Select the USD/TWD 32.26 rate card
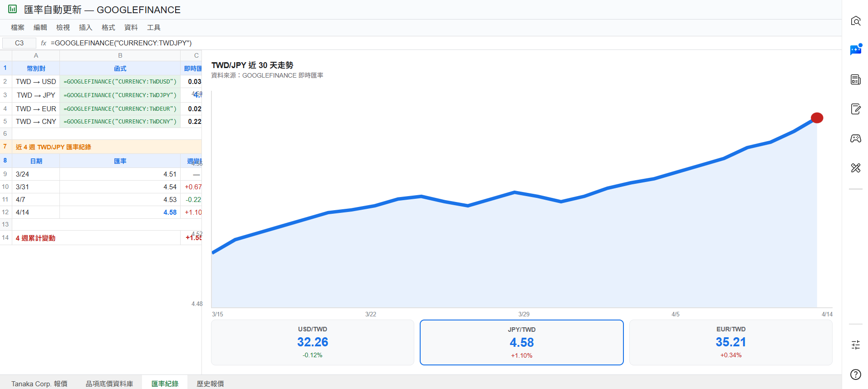Viewport: 868px width, 389px height. [x=313, y=342]
